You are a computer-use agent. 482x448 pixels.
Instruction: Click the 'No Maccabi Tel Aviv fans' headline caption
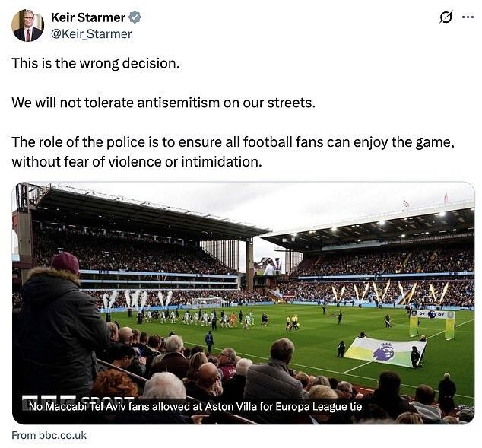click(x=195, y=406)
